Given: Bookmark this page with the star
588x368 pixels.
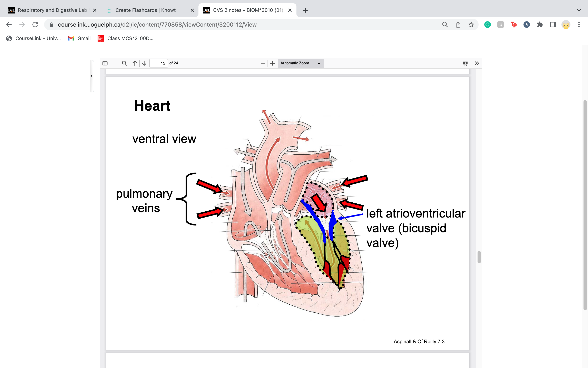Looking at the screenshot, I should click(x=471, y=25).
